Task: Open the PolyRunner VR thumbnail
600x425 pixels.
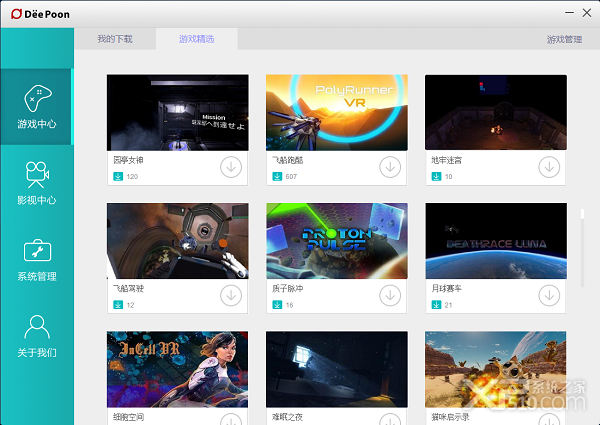Action: click(x=337, y=112)
